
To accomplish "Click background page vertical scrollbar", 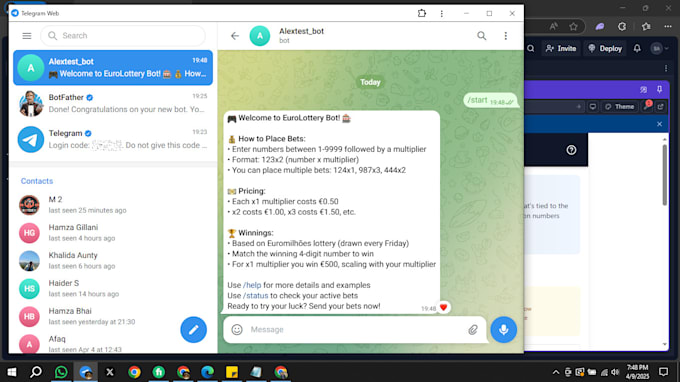I will click(x=664, y=175).
